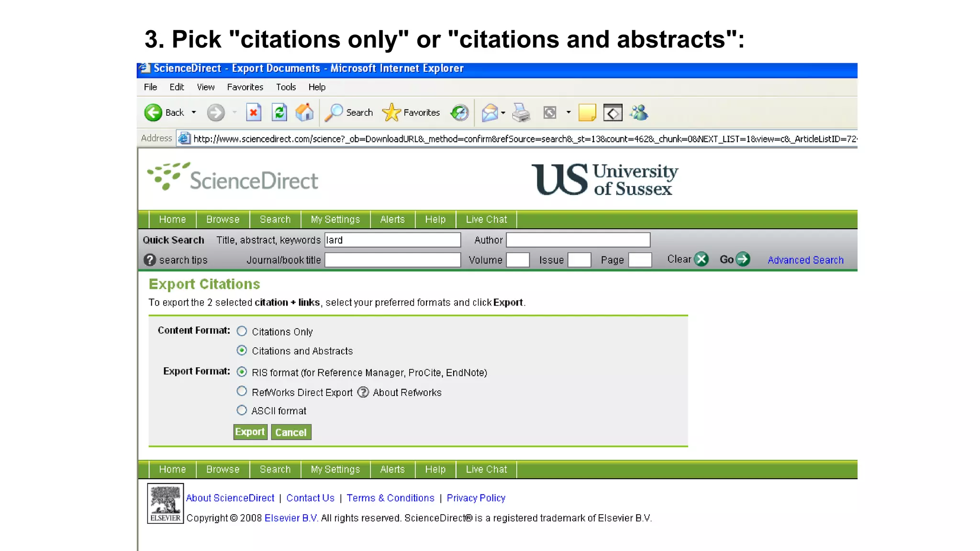The image size is (980, 551).
Task: Go to browser Home page icon
Action: [x=304, y=112]
